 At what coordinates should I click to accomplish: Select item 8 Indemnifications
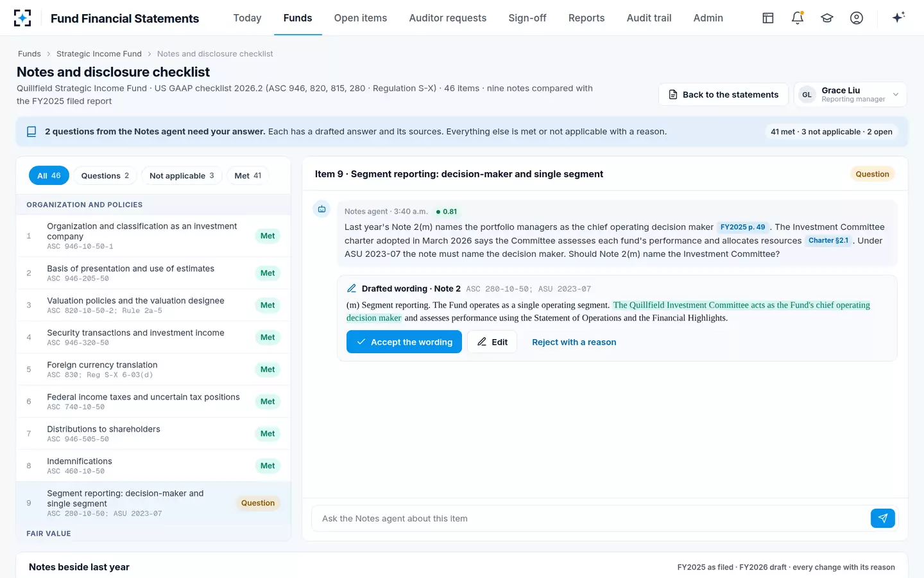(153, 466)
